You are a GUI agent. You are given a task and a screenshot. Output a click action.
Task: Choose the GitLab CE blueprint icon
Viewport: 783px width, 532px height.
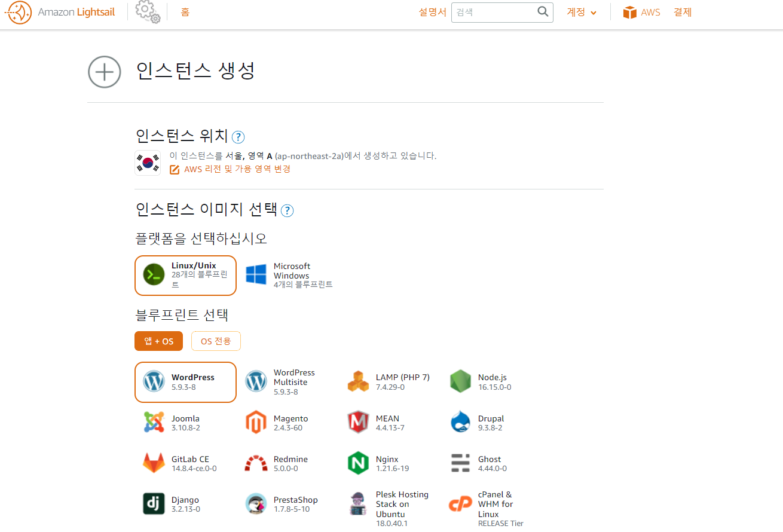[x=154, y=463]
